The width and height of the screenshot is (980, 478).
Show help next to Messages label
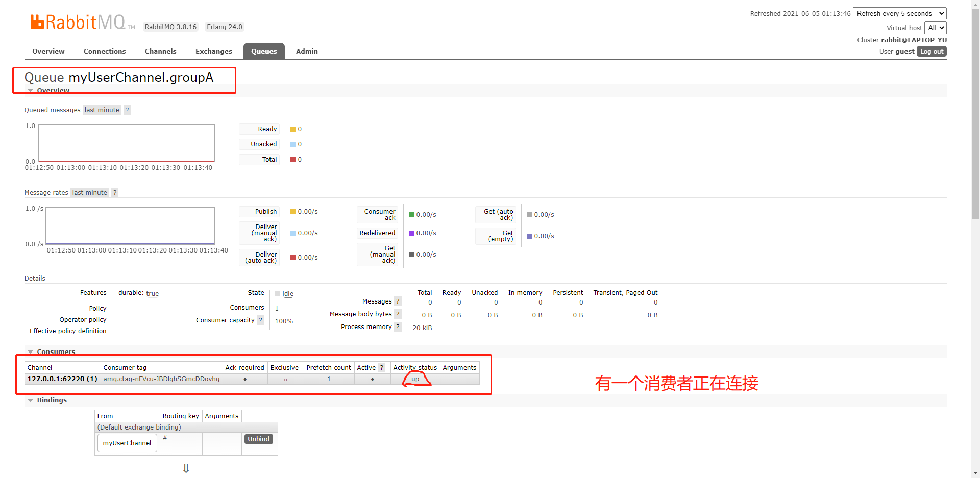398,301
